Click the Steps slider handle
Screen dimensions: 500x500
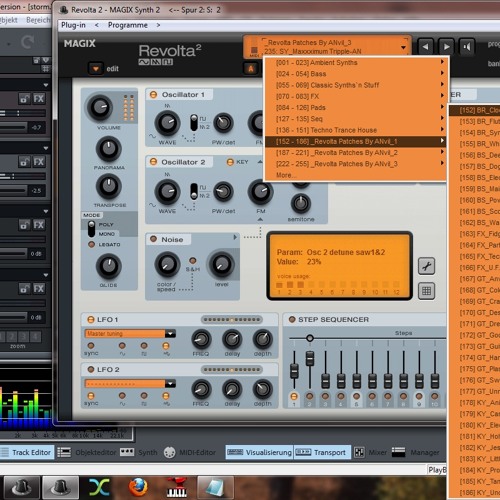click(x=310, y=338)
